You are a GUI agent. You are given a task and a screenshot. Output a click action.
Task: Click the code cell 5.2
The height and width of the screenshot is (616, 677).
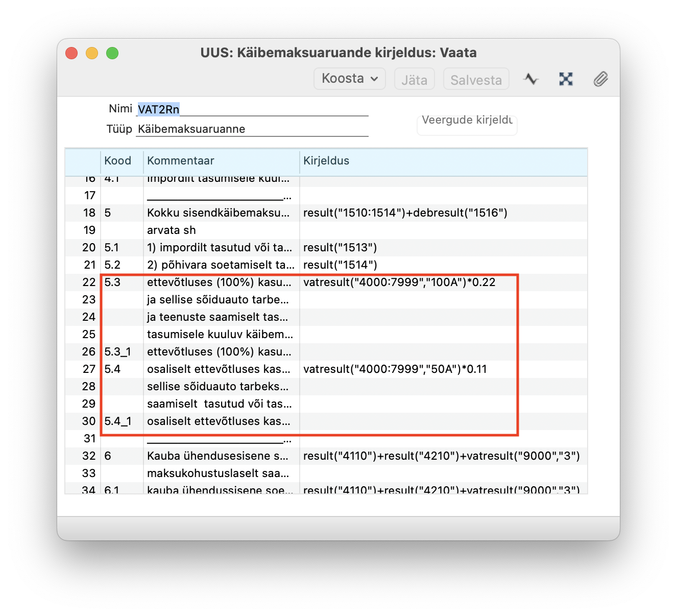point(112,265)
